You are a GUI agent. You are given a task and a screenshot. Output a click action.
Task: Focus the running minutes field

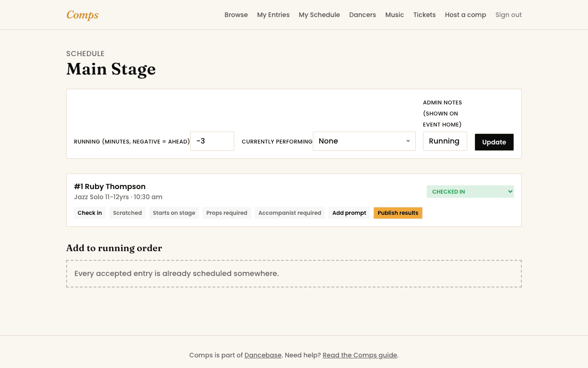[x=212, y=141]
